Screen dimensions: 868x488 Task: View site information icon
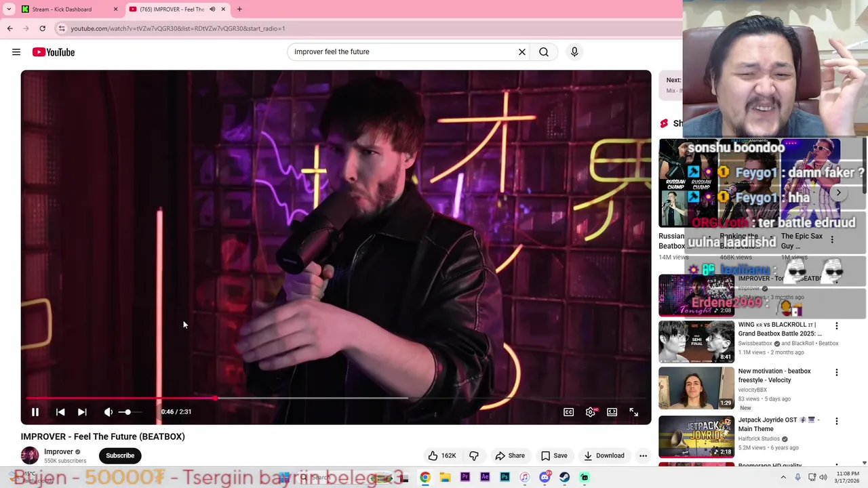click(x=62, y=28)
